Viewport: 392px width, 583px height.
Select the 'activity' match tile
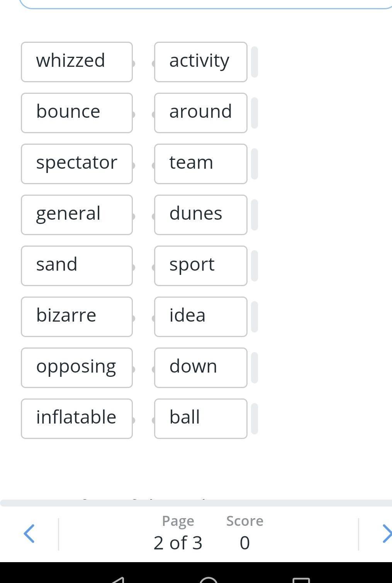pyautogui.click(x=200, y=62)
